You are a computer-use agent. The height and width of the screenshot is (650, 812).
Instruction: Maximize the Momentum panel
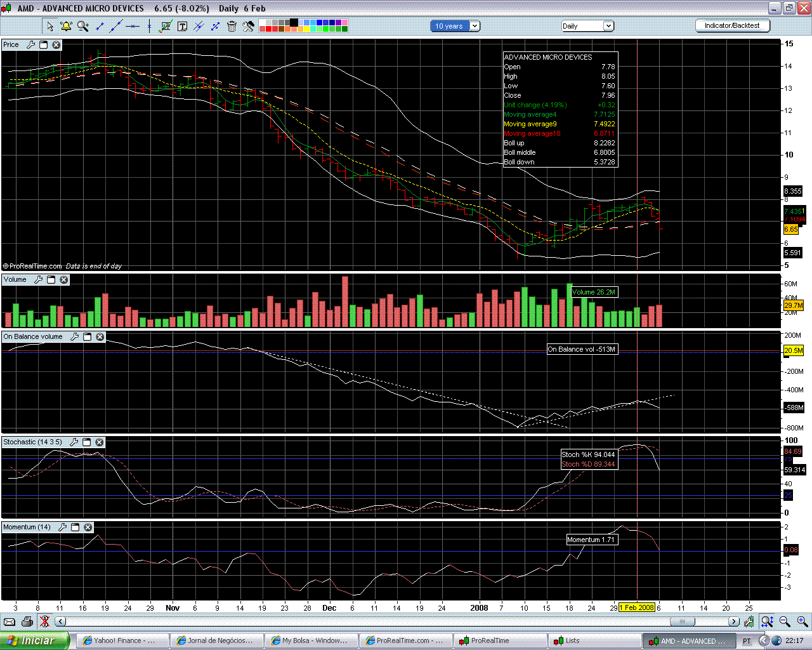(x=75, y=527)
